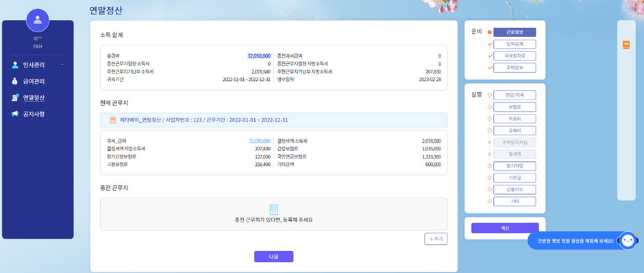The width and height of the screenshot is (644, 273).
Task: Select the 인적공제 step
Action: (x=515, y=44)
